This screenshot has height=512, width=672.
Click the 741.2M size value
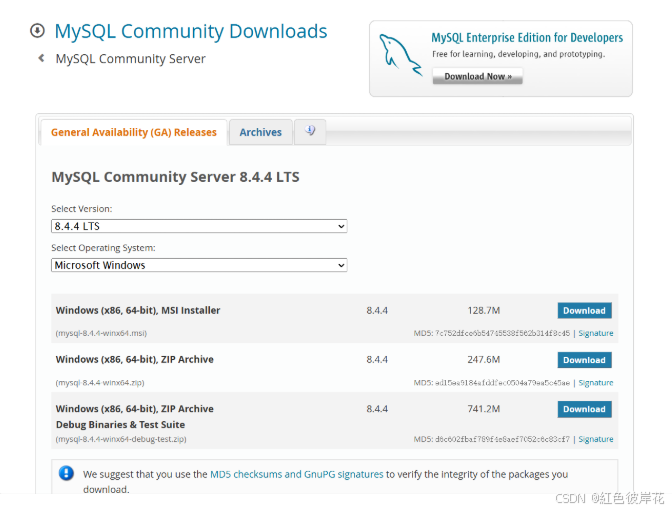click(484, 409)
